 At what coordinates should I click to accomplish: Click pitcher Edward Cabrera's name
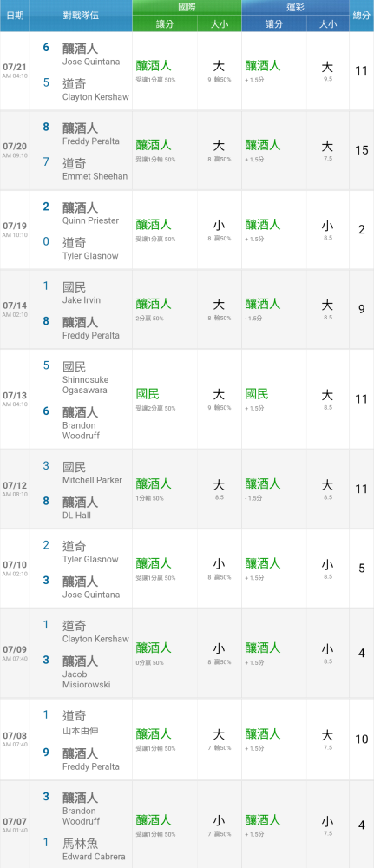pyautogui.click(x=94, y=857)
